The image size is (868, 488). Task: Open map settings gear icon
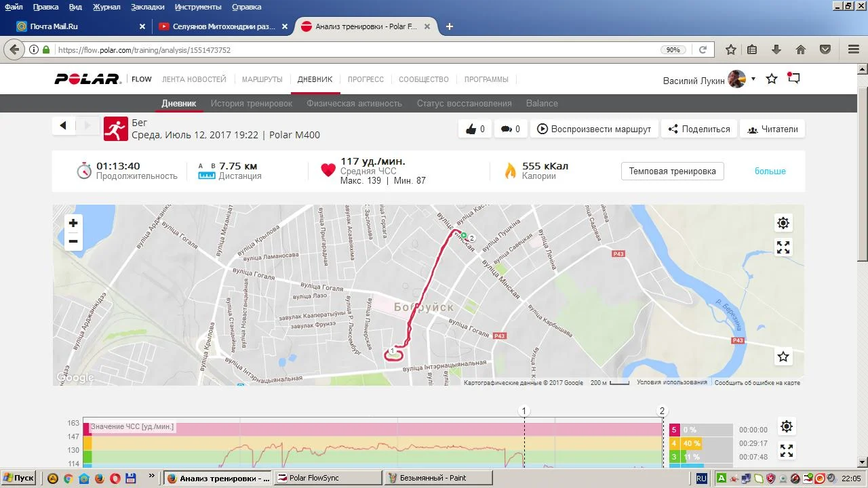(783, 223)
